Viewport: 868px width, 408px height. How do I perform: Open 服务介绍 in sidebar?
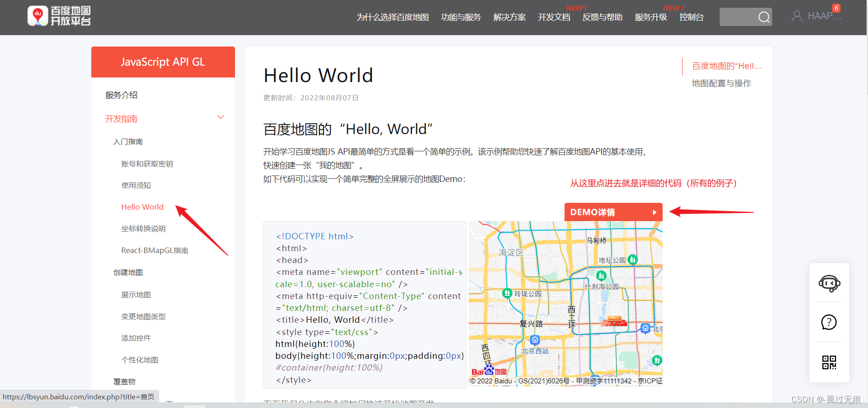pyautogui.click(x=121, y=95)
